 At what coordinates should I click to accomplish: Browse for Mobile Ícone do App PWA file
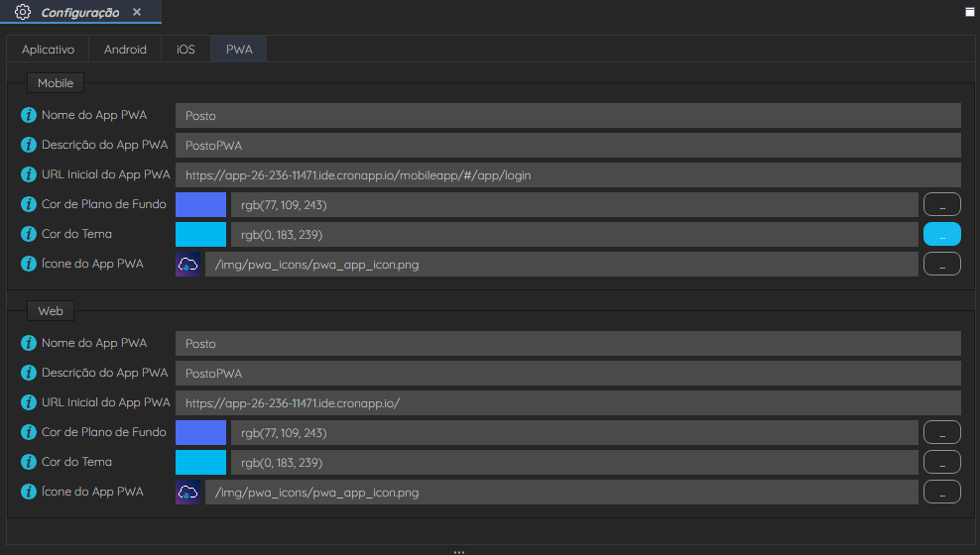[942, 264]
